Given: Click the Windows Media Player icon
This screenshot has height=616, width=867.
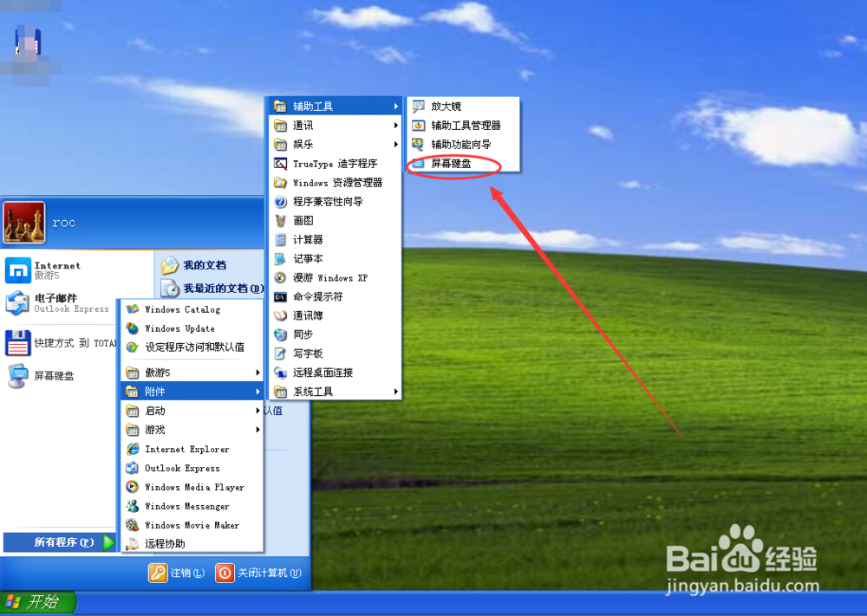Looking at the screenshot, I should tap(132, 487).
